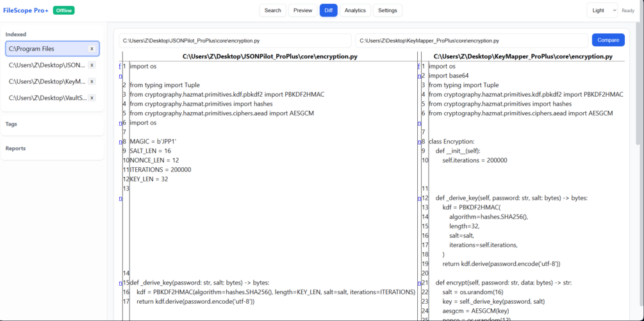This screenshot has height=321, width=644.
Task: Click right pane 'from typing import Tuple' line
Action: pyautogui.click(x=464, y=85)
